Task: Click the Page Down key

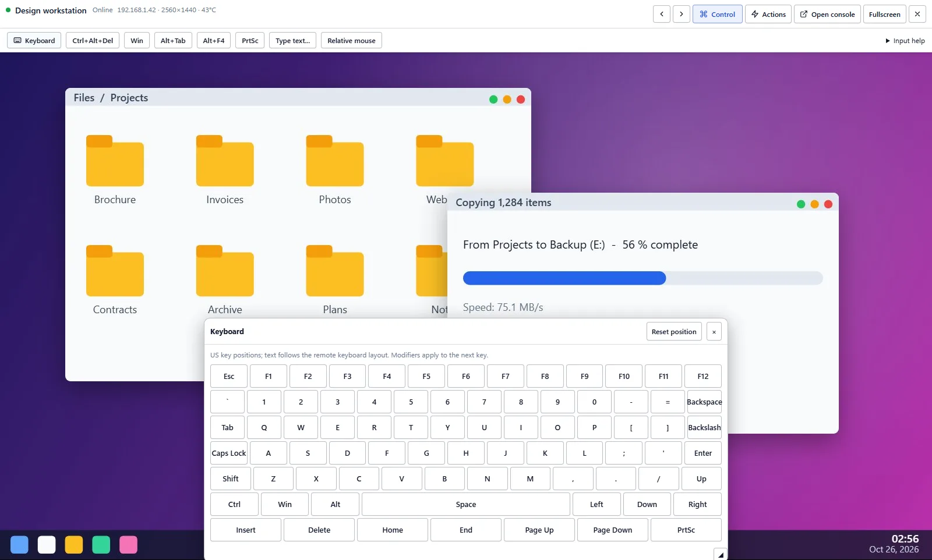Action: 613,530
